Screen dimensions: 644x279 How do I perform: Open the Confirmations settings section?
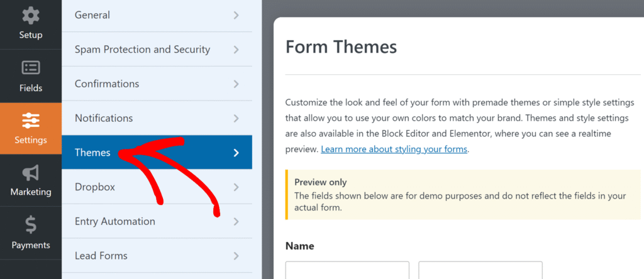[x=157, y=84]
